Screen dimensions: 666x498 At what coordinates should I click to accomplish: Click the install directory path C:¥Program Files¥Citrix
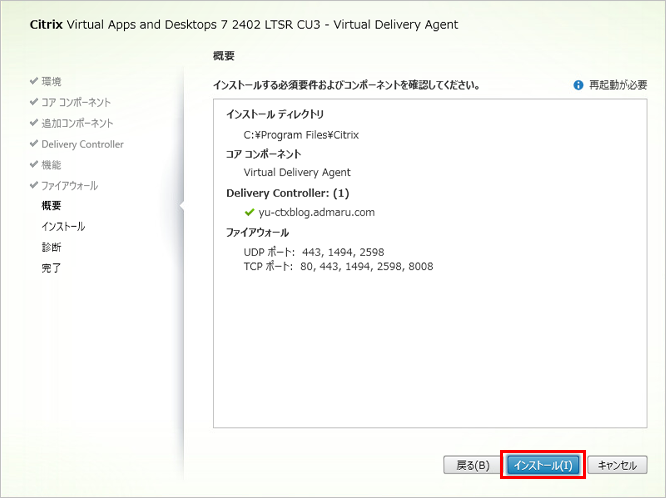(x=301, y=134)
